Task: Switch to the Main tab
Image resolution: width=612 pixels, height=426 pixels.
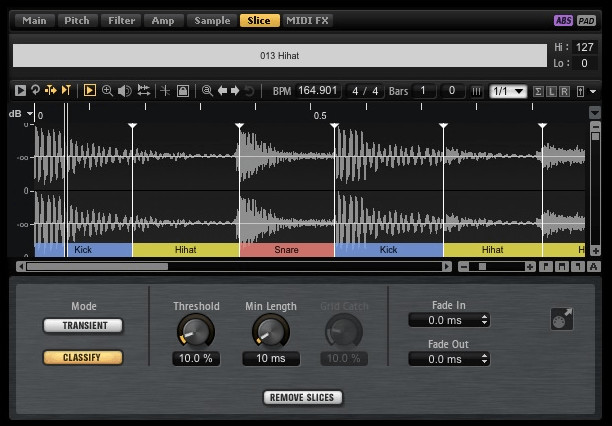Action: 34,20
